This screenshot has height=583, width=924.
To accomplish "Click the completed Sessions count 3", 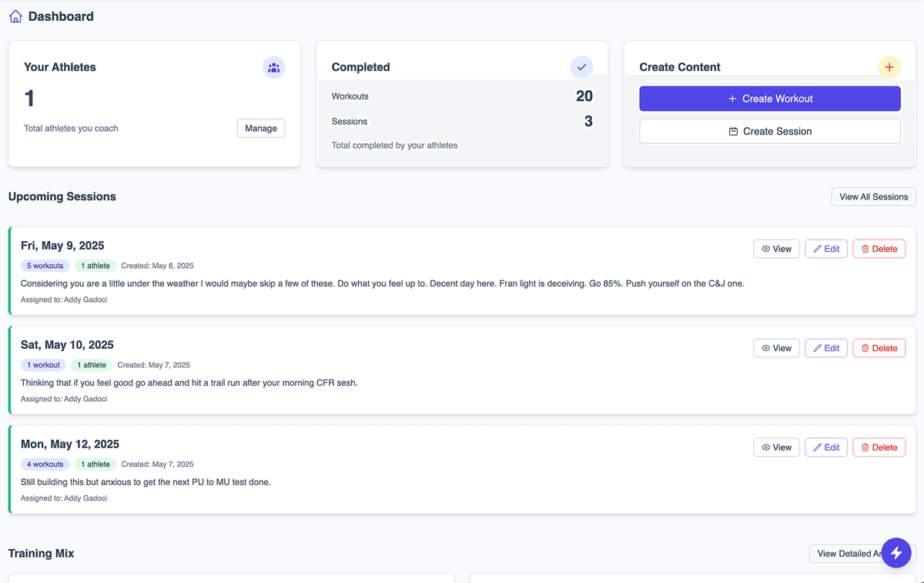I will click(x=588, y=122).
